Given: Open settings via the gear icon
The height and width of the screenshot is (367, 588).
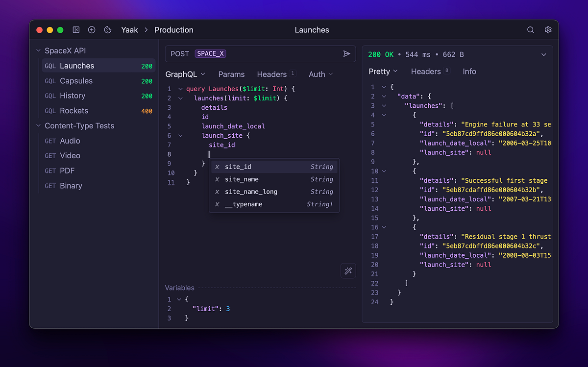Looking at the screenshot, I should click(548, 29).
